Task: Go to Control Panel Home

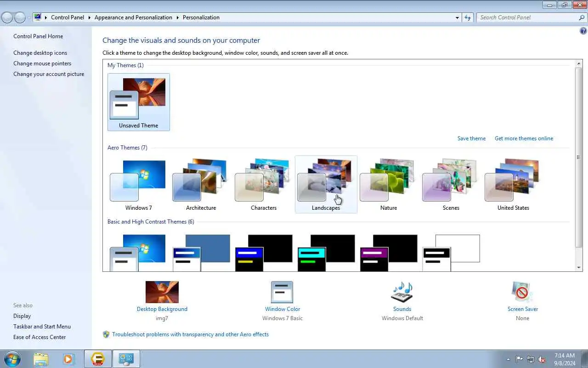Action: coord(38,36)
